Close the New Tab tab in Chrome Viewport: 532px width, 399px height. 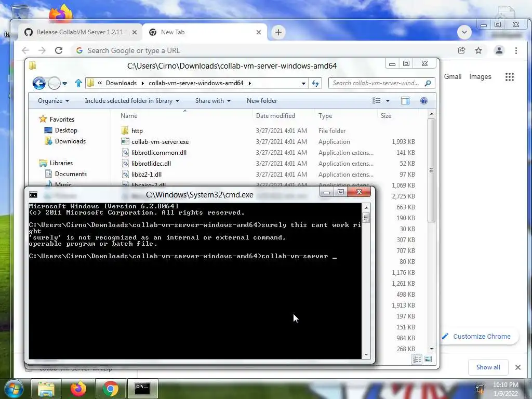click(x=259, y=32)
